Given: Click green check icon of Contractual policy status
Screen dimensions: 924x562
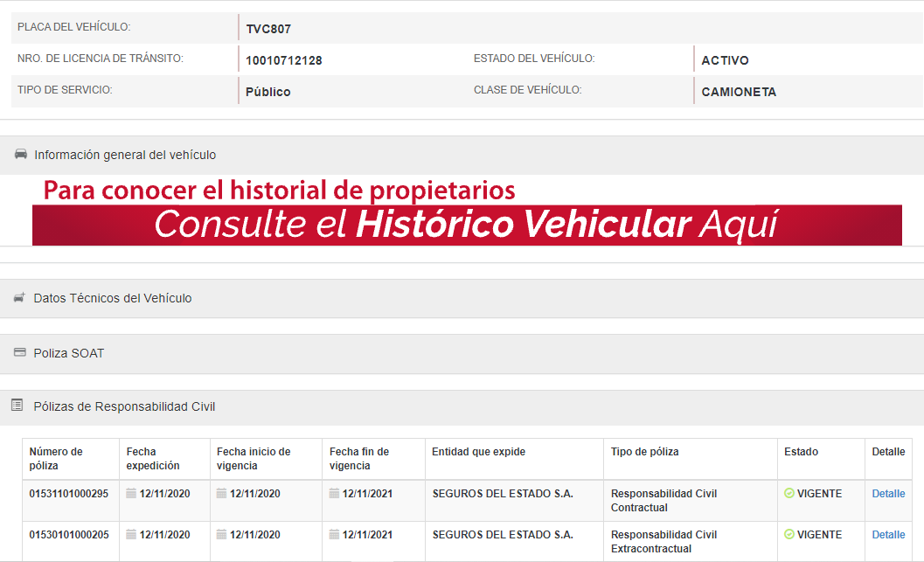Looking at the screenshot, I should click(789, 494).
